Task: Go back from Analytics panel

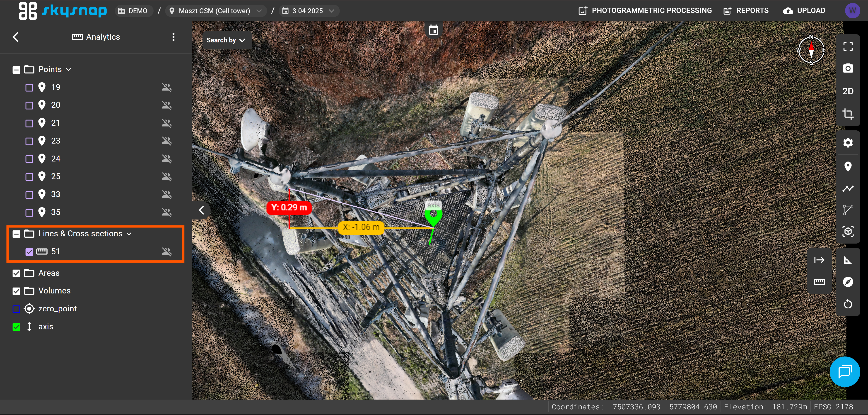Action: tap(15, 37)
